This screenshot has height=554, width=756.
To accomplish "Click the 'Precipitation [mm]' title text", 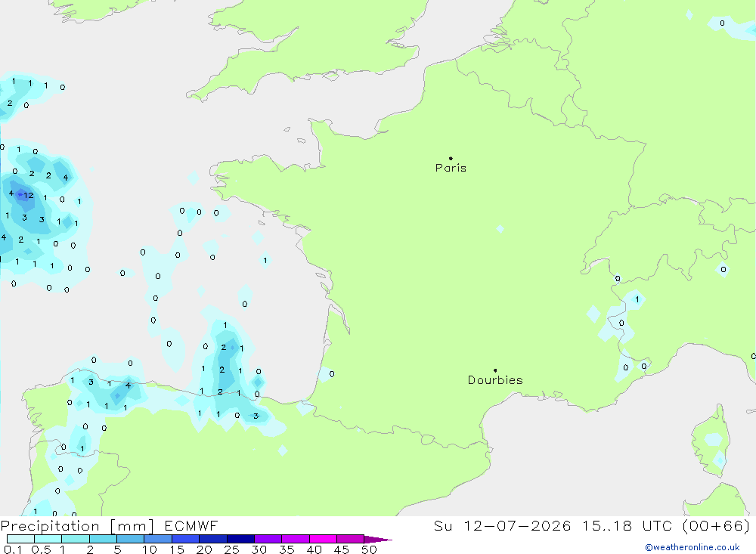I will click(x=77, y=526).
